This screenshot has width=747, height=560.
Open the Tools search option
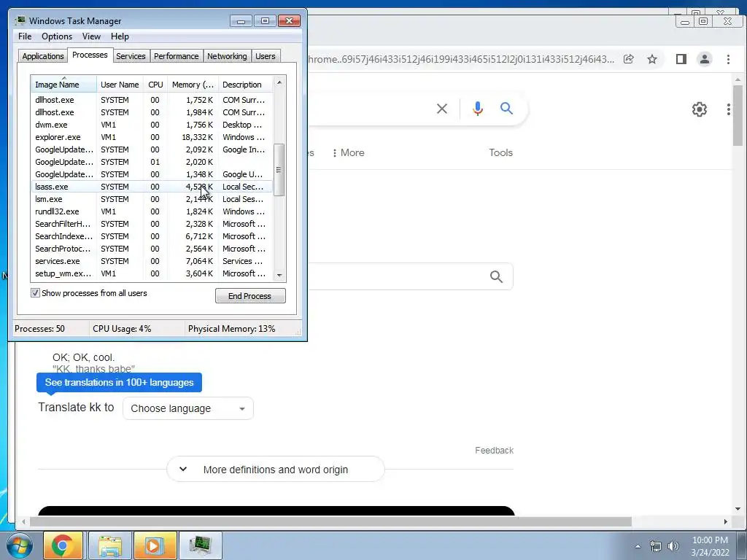click(500, 152)
